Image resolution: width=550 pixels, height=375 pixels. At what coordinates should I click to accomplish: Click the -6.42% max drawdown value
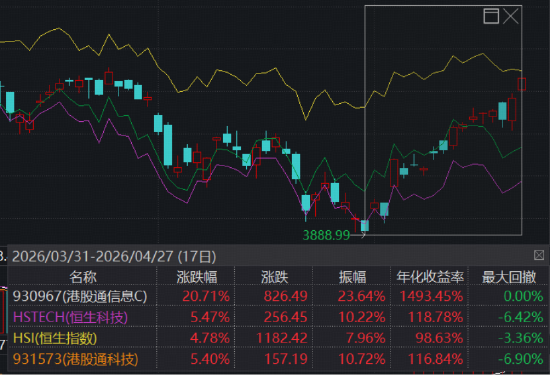521,317
